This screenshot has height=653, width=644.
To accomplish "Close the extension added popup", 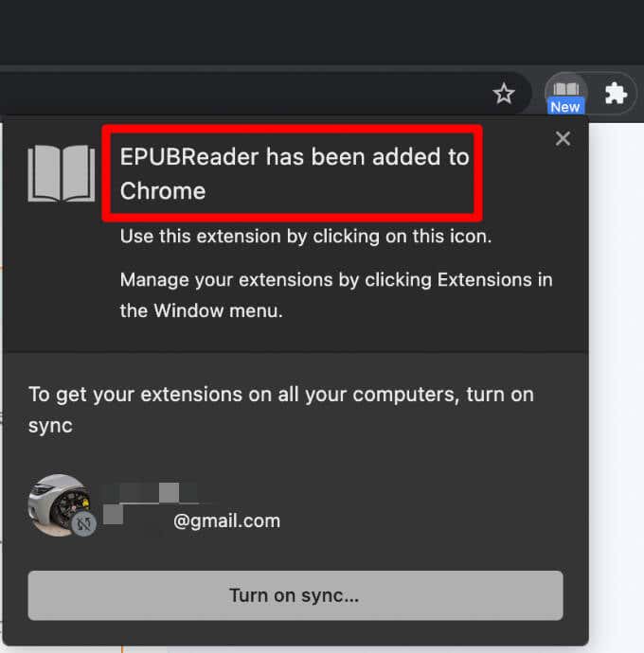I will [563, 138].
